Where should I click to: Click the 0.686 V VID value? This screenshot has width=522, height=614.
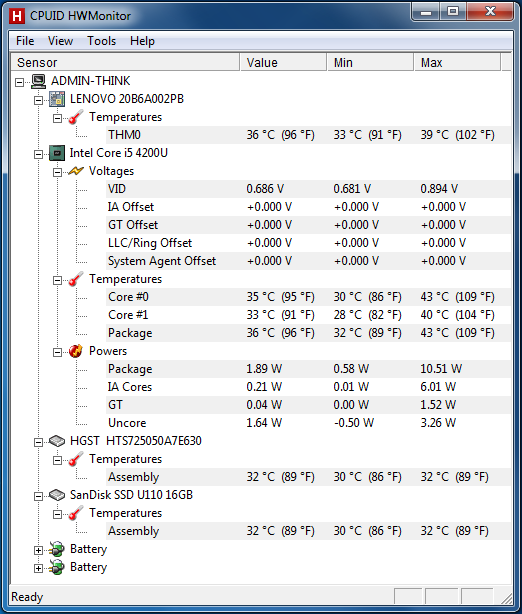click(265, 189)
